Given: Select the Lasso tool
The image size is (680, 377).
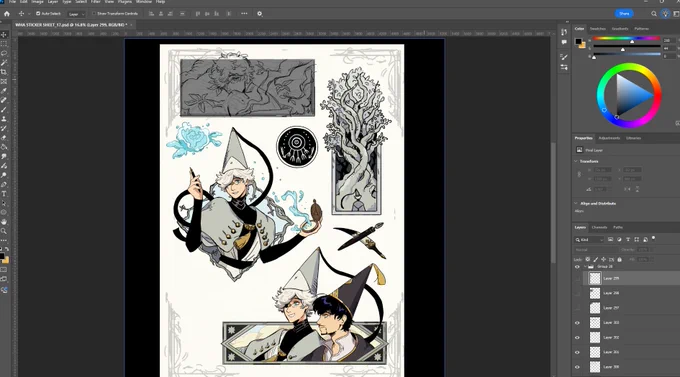Looking at the screenshot, I should [x=4, y=53].
